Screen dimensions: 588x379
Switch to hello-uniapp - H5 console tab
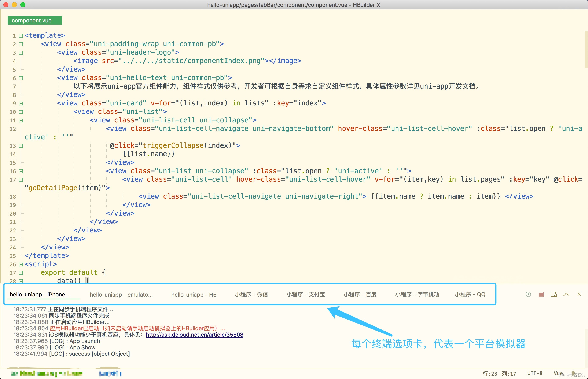(194, 295)
